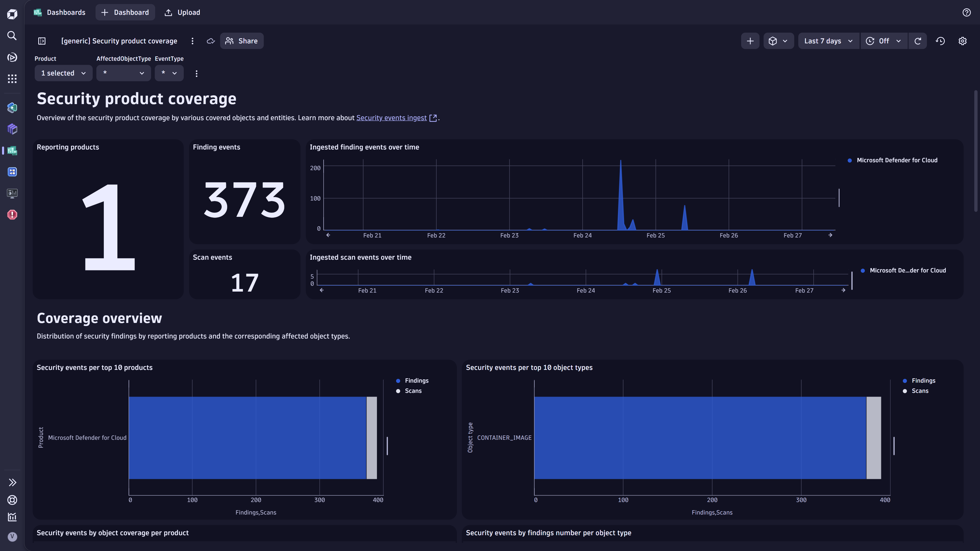The image size is (980, 551).
Task: Click Security events by object coverage per product title
Action: pos(113,533)
